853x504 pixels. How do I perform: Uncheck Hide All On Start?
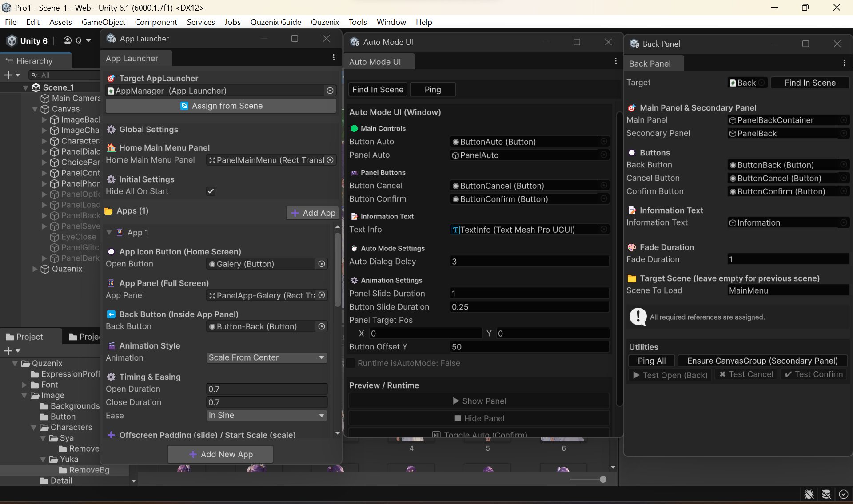tap(211, 191)
